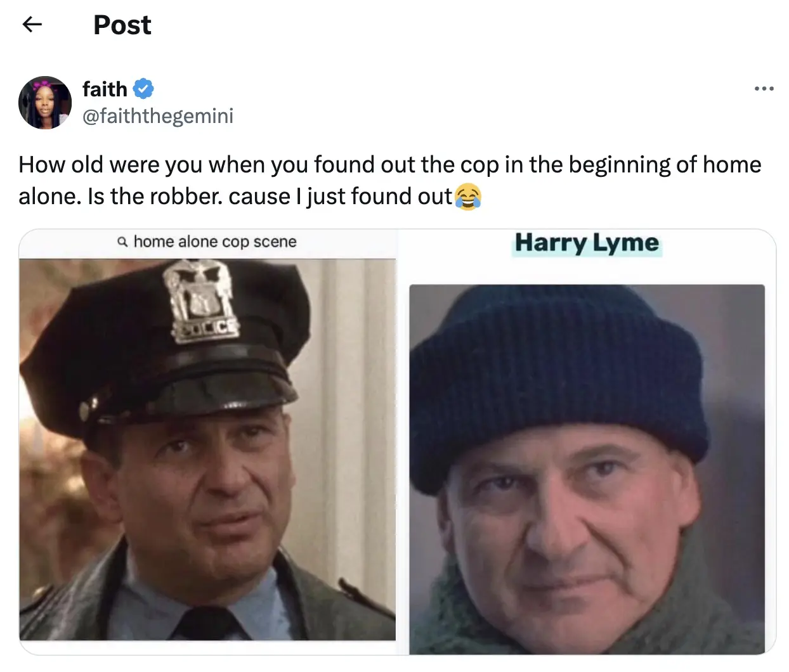Open faith's profile picture avatar
The height and width of the screenshot is (672, 789).
pyautogui.click(x=45, y=103)
